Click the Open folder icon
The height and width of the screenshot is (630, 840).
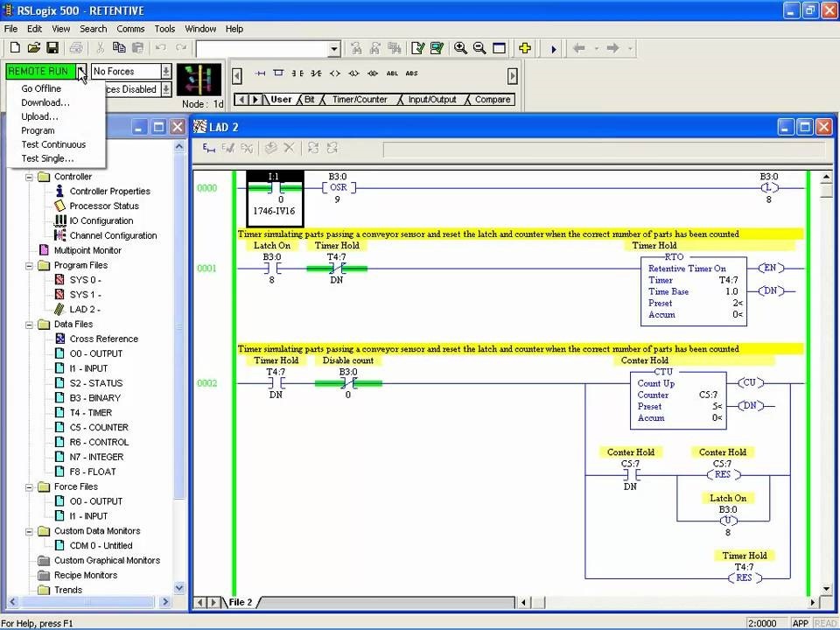[34, 48]
